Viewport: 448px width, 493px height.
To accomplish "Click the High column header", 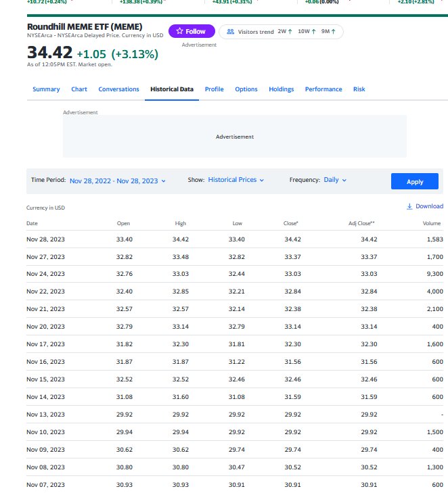I will [181, 223].
